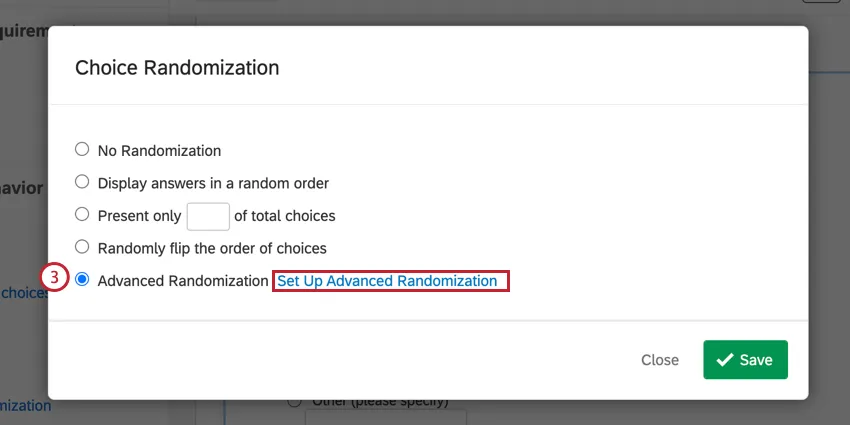Enable Randomly flip the order of choices radio

coord(82,247)
